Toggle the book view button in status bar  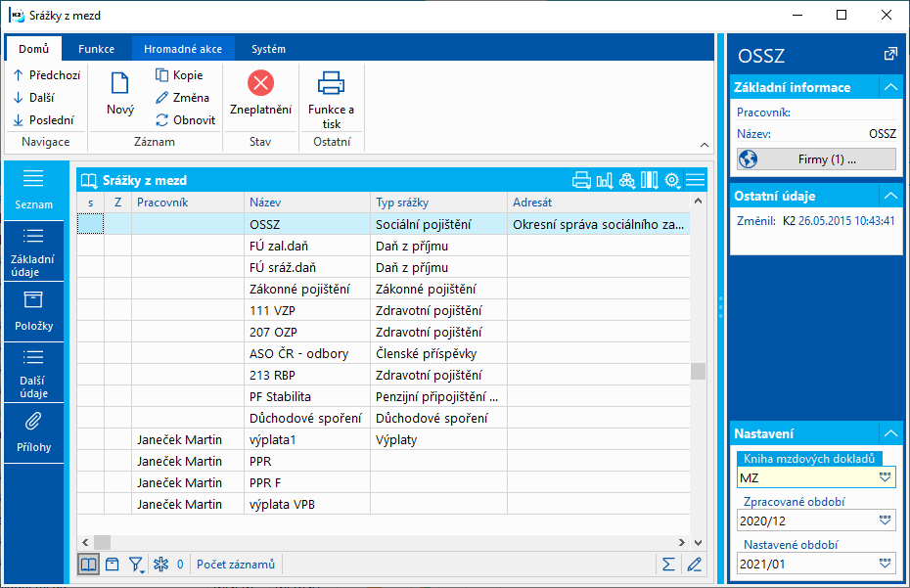tap(88, 565)
